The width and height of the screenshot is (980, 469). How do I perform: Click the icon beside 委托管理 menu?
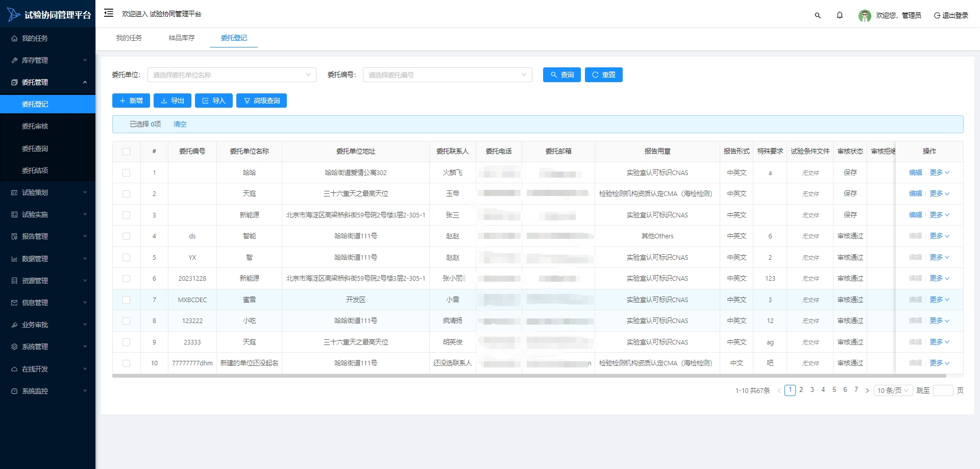[14, 82]
